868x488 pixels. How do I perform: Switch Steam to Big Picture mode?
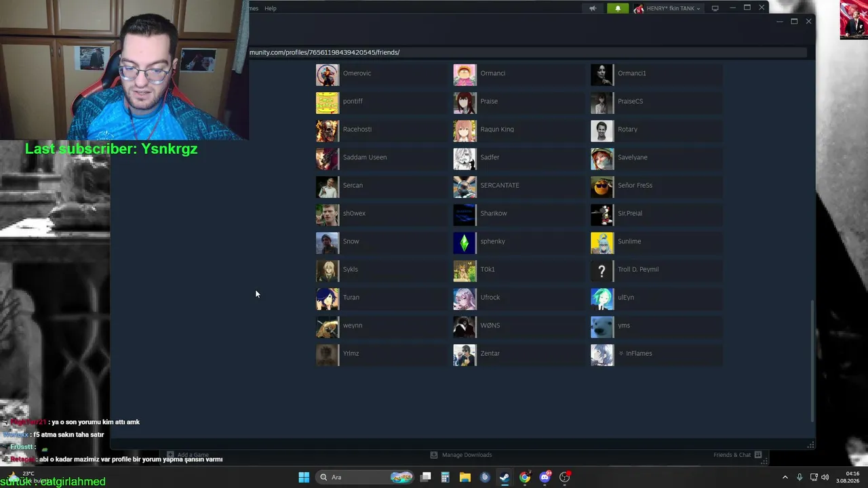coord(715,8)
